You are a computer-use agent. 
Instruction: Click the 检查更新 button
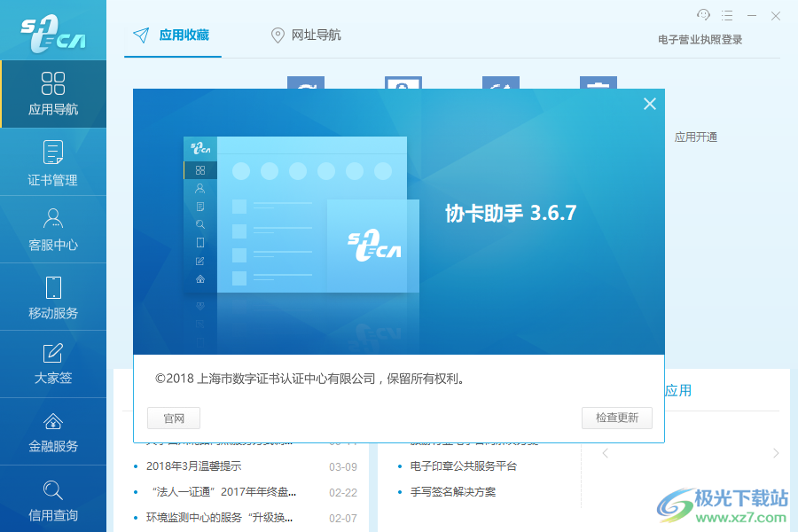[x=617, y=418]
